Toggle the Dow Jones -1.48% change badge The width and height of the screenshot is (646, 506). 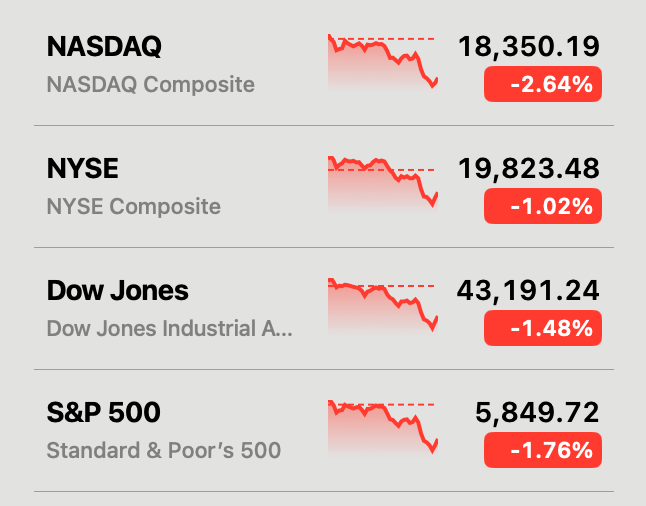(x=543, y=329)
